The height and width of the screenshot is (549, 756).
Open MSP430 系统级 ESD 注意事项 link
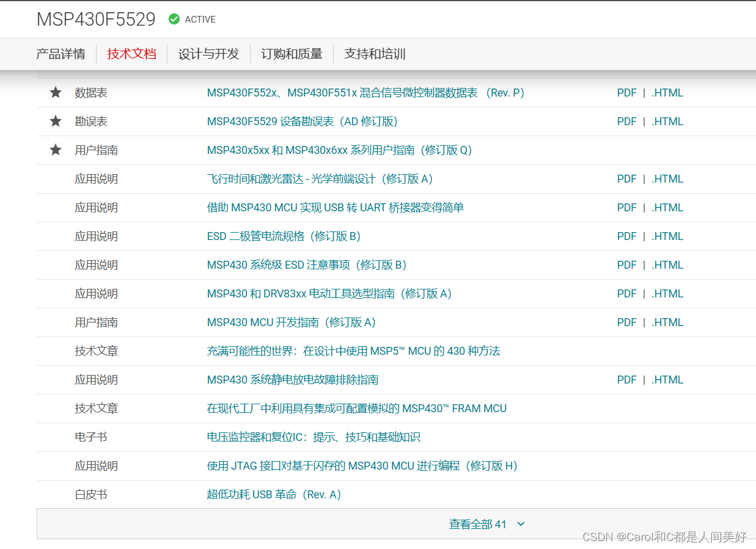pyautogui.click(x=307, y=265)
